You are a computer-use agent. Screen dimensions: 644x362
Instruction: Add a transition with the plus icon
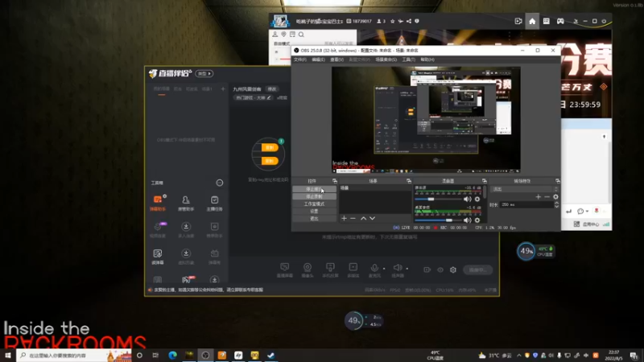click(x=538, y=197)
